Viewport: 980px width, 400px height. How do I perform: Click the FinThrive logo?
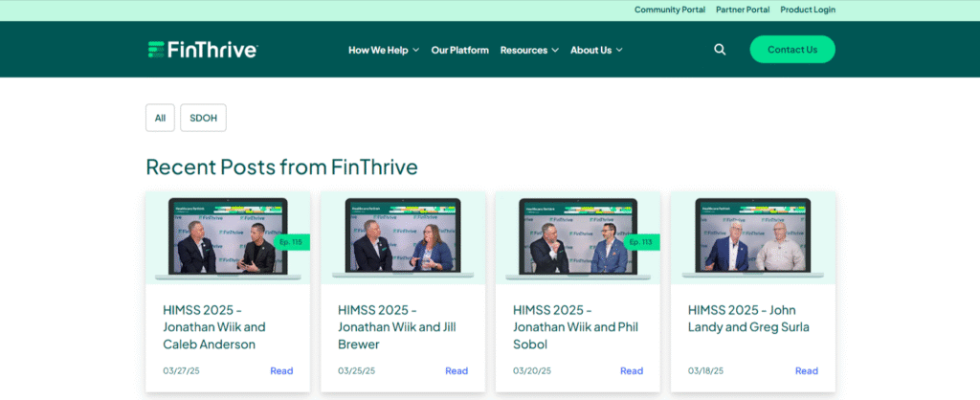point(202,50)
